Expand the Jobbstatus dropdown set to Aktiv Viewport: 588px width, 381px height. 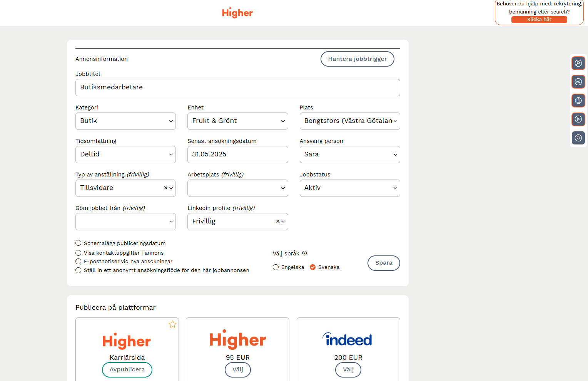coord(349,188)
